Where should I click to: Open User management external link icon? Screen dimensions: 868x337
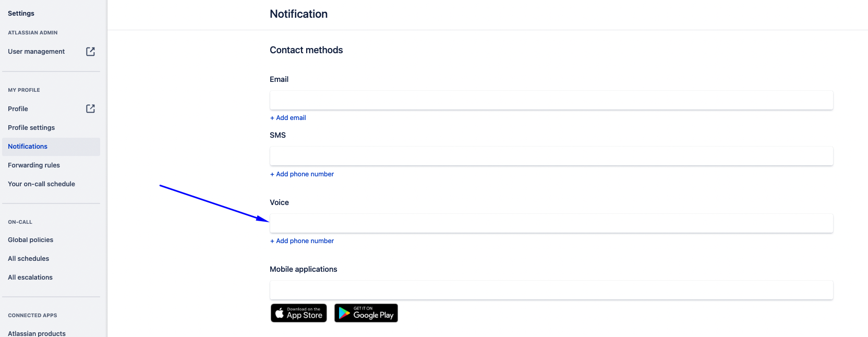click(x=90, y=51)
